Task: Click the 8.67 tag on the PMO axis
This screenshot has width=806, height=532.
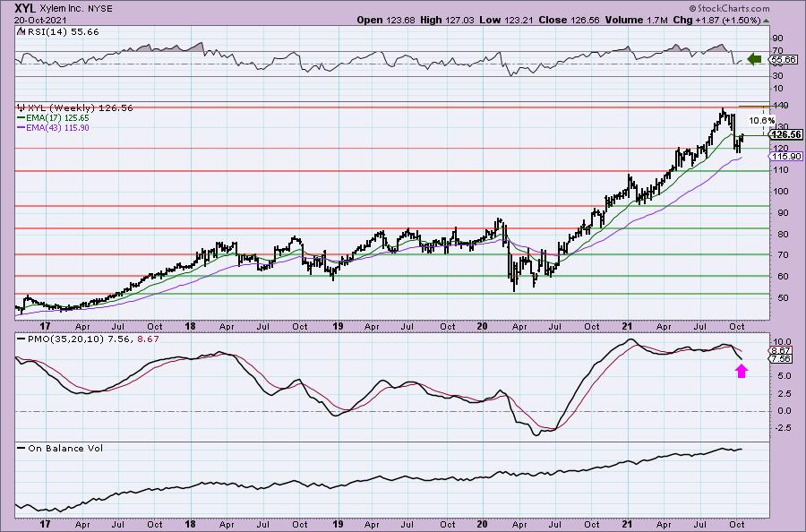Action: [781, 350]
